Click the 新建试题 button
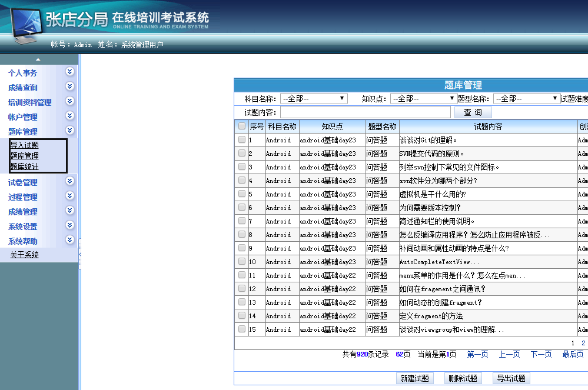Viewport: 588px width, 390px height. pyautogui.click(x=415, y=378)
